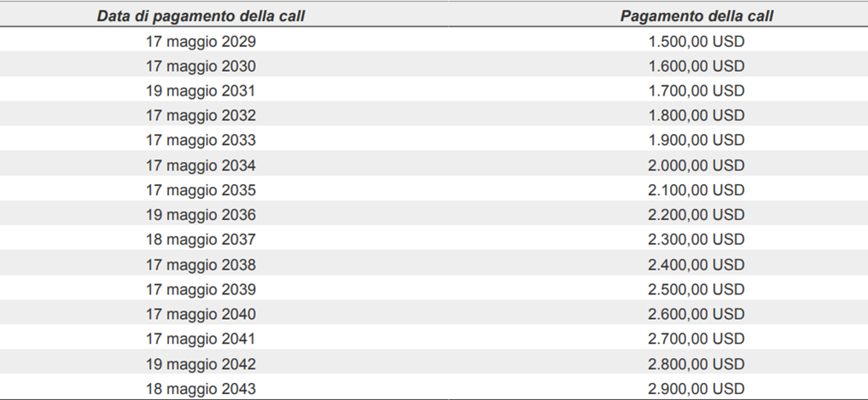The height and width of the screenshot is (400, 868).
Task: Select the date 19 maggio 2031
Action: pos(201,90)
